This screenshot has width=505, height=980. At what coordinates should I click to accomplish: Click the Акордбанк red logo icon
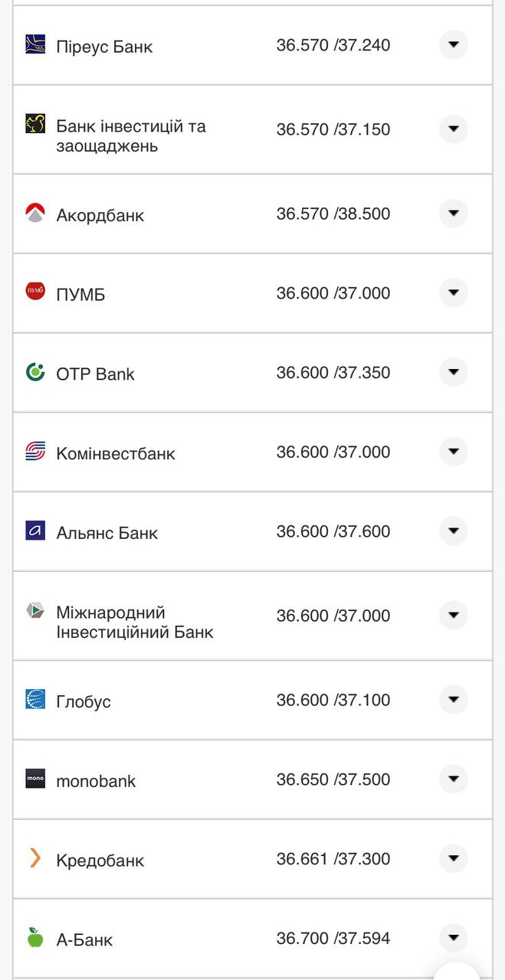tap(35, 213)
